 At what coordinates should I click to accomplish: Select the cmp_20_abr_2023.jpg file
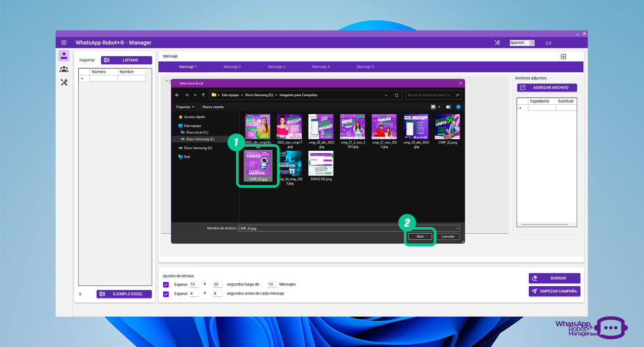pos(321,131)
